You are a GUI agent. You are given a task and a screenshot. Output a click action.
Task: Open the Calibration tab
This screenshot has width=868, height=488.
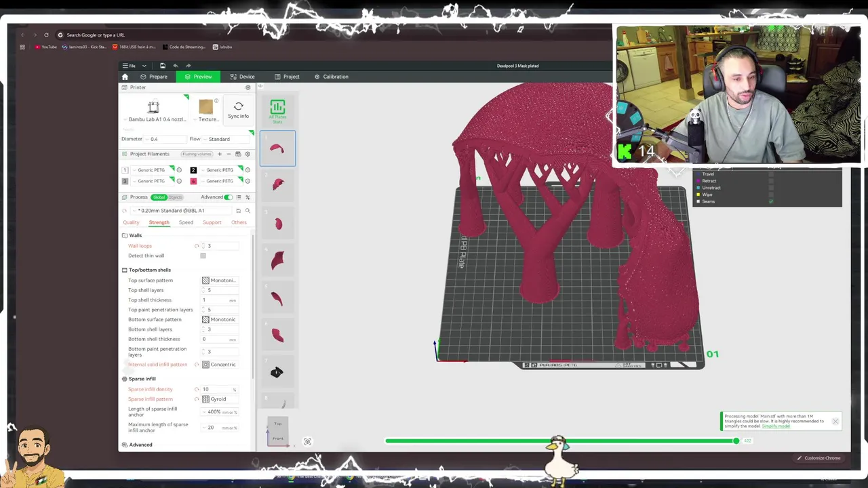332,77
